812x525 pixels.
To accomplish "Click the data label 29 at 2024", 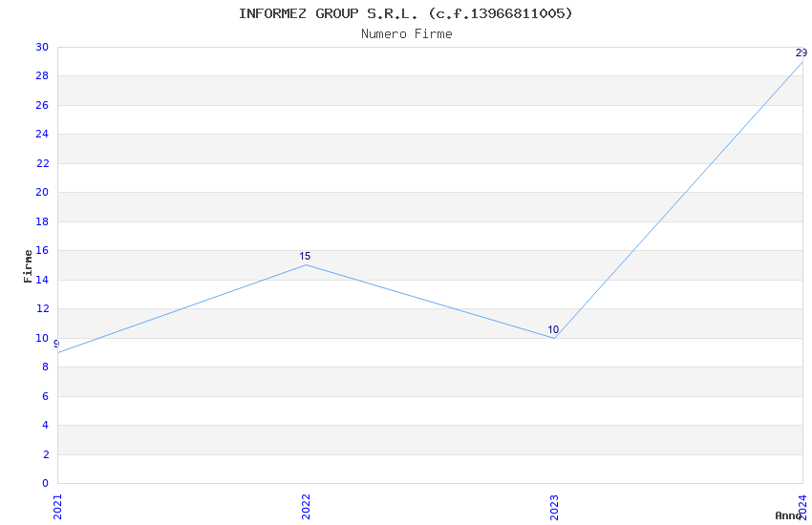I will point(801,52).
